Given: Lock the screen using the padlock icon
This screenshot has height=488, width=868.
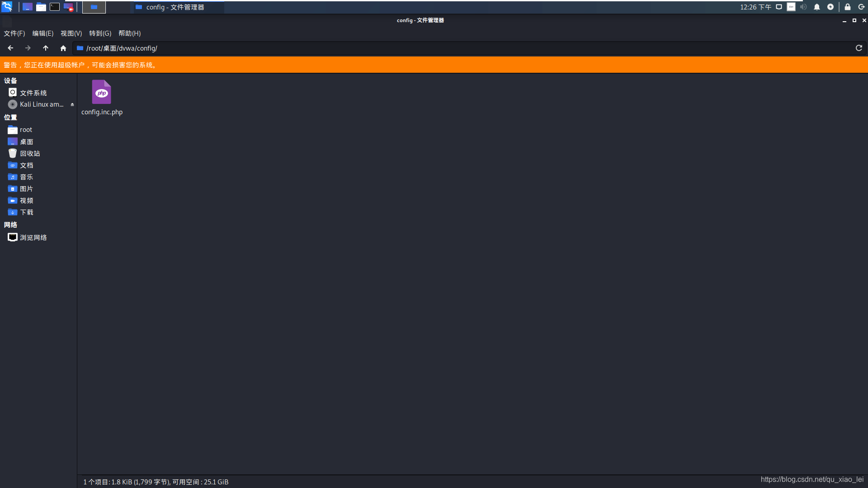Looking at the screenshot, I should click(x=848, y=7).
